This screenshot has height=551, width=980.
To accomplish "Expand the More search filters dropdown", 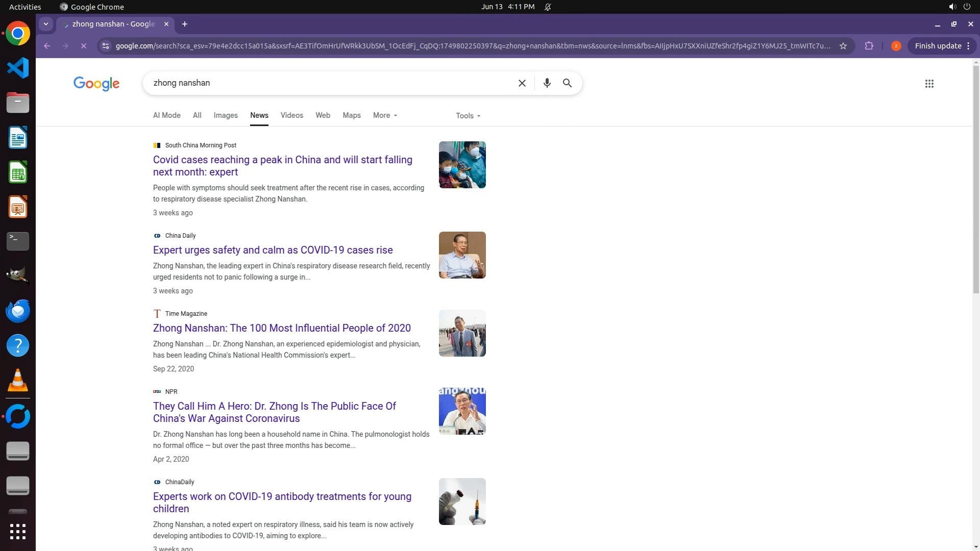I will (385, 115).
